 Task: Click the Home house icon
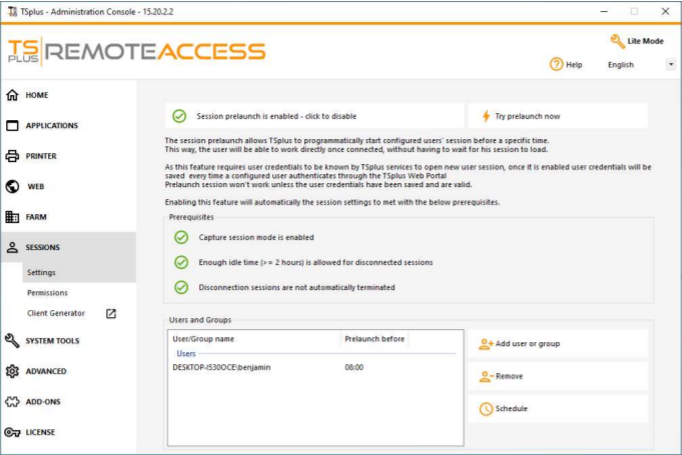point(13,96)
